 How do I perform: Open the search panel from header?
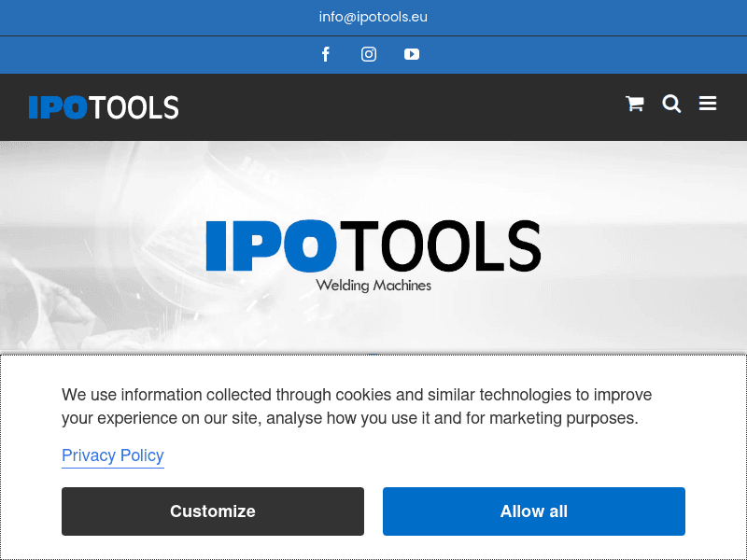coord(671,104)
